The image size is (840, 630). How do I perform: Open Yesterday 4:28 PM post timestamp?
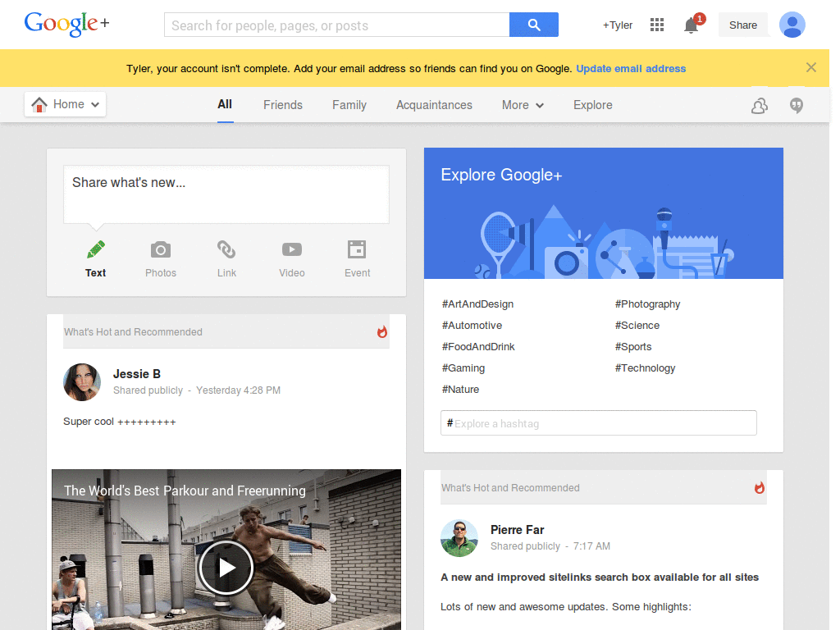pos(238,390)
